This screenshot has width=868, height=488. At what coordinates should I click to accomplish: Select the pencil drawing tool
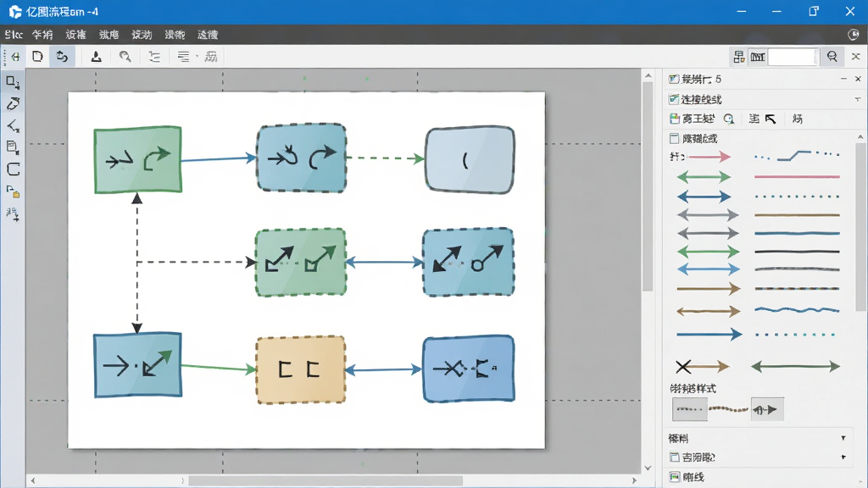[13, 103]
